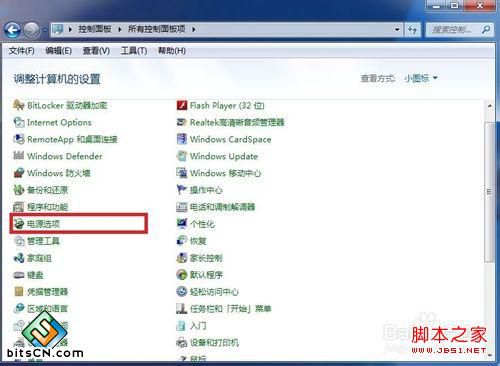
Task: Click 入门 link
Action: coord(198,326)
